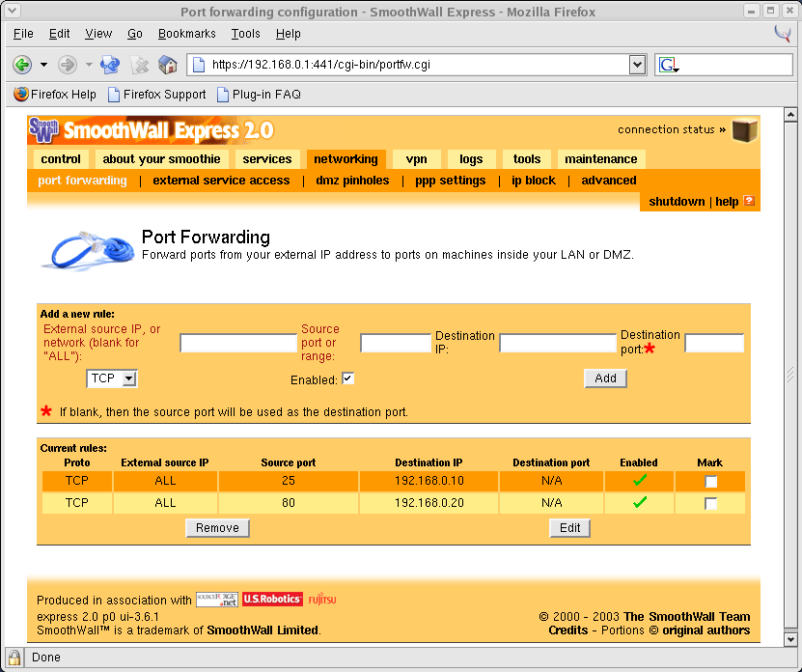Mark the rule for source port 25

coord(710,481)
